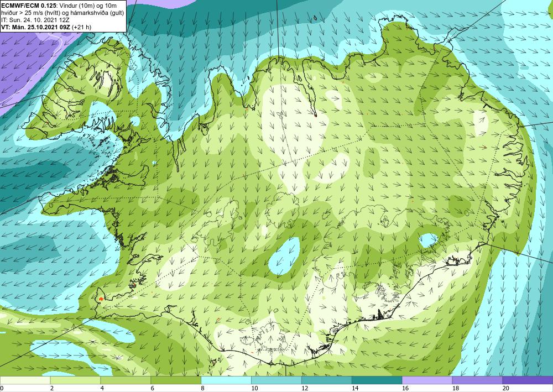Click the 0–2 m/s pale legend swatch

[25, 380]
